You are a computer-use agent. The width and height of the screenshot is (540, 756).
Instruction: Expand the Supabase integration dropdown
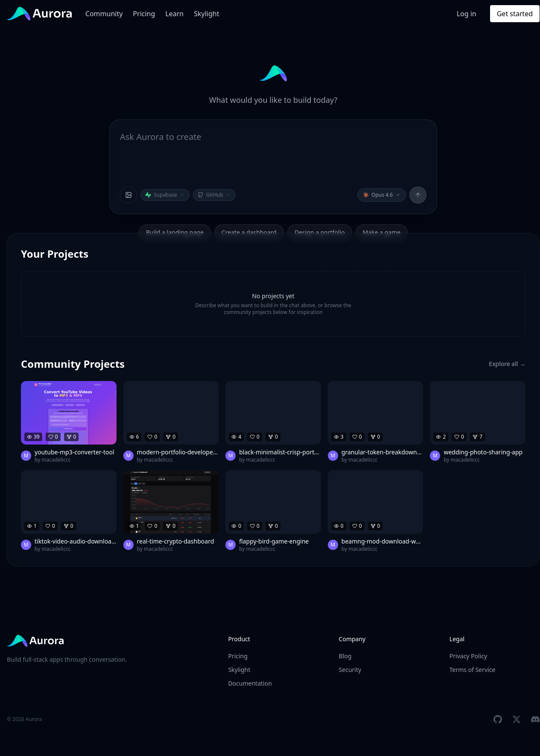coord(165,195)
